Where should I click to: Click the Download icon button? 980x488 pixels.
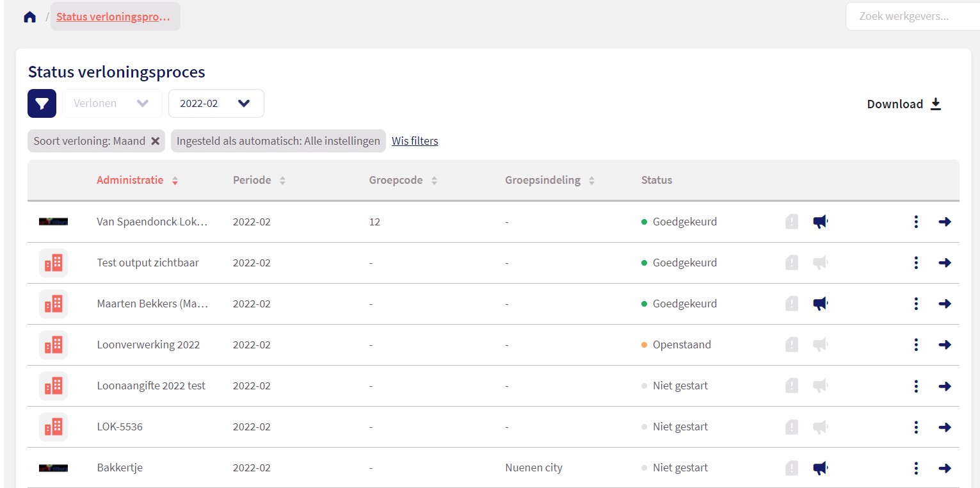[x=935, y=104]
